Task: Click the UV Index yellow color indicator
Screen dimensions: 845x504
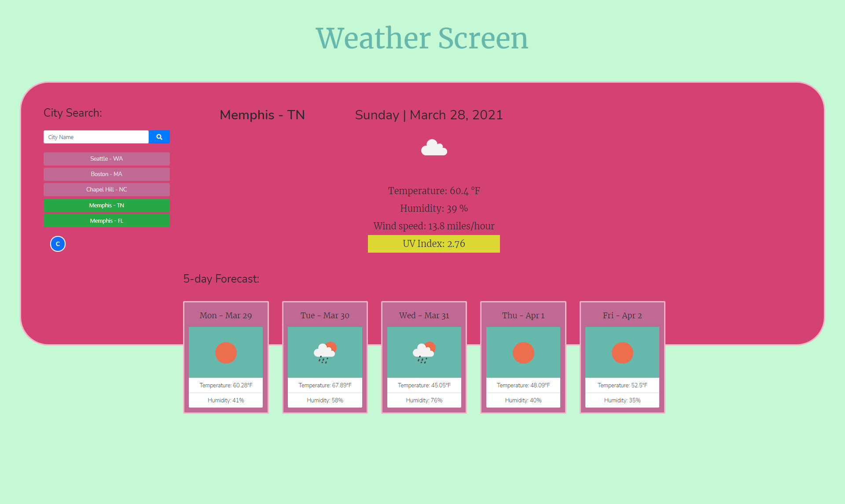Action: (434, 243)
